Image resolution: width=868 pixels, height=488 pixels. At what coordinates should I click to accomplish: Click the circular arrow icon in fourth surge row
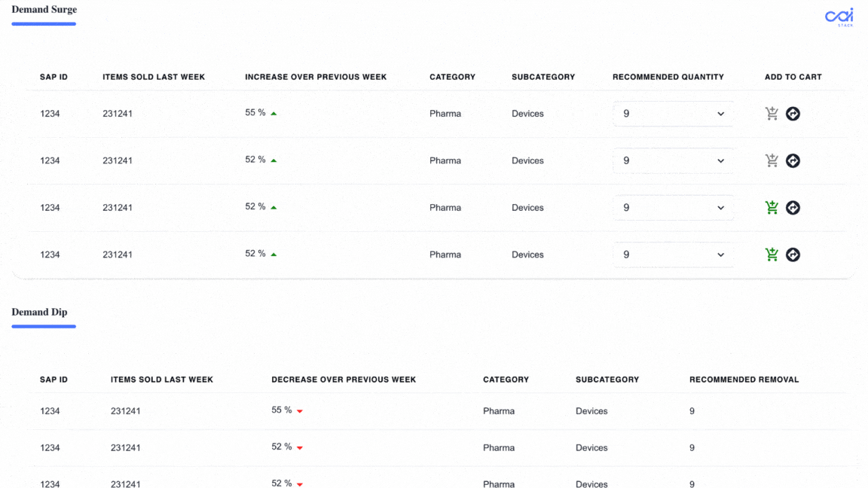pos(793,255)
